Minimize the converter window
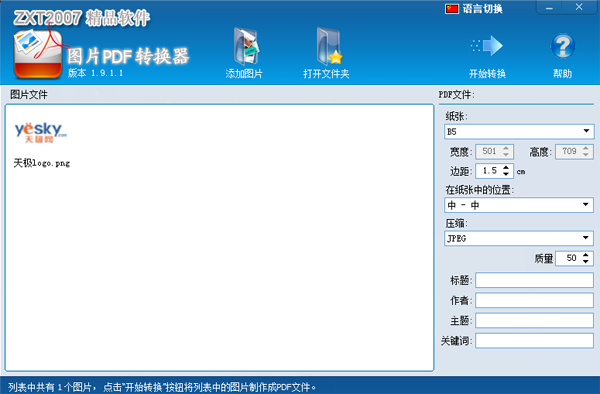Image resolution: width=600 pixels, height=394 pixels. tap(549, 8)
